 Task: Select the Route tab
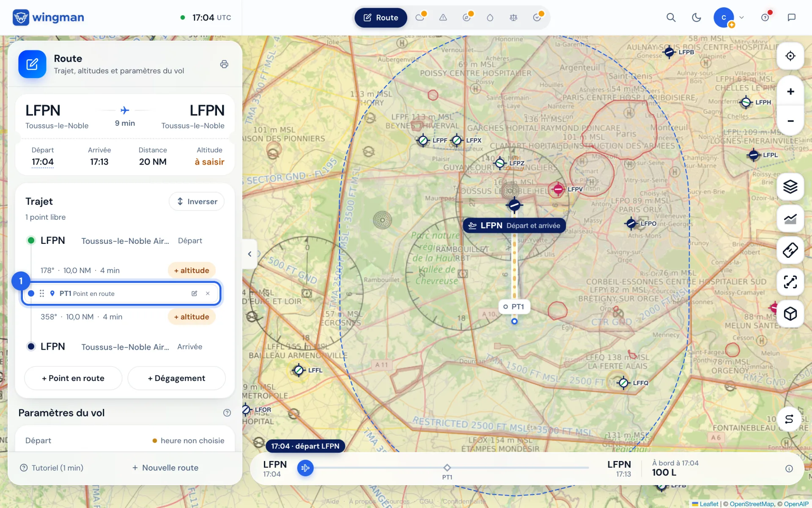[381, 17]
